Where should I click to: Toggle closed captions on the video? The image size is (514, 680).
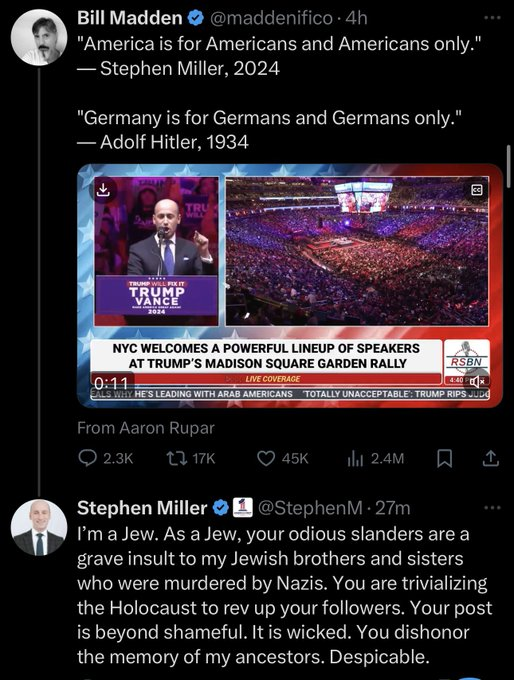(477, 190)
